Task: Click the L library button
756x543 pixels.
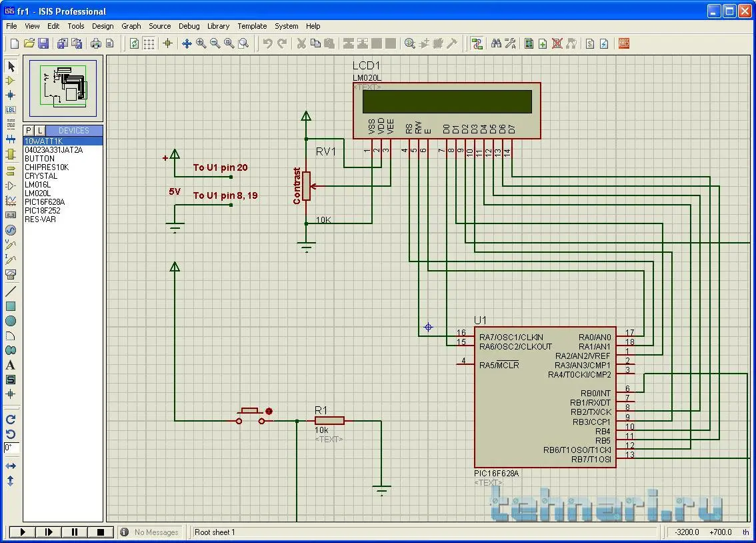Action: 39,130
